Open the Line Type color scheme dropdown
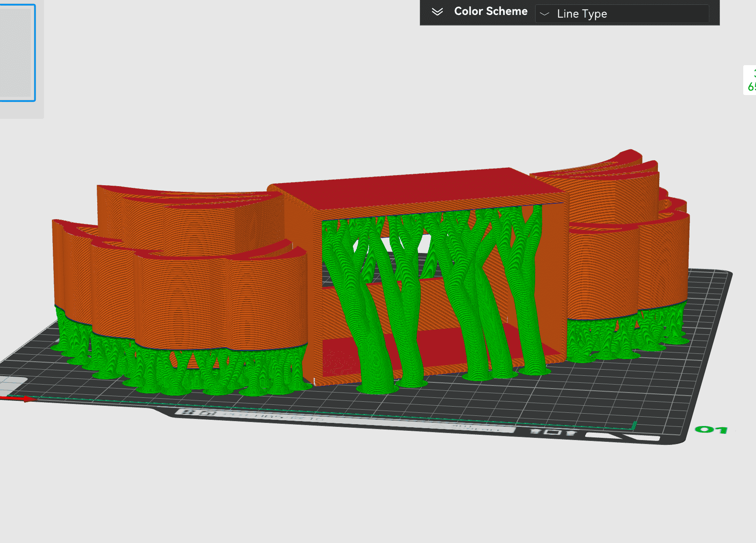Screen dimensions: 756x543 click(622, 14)
